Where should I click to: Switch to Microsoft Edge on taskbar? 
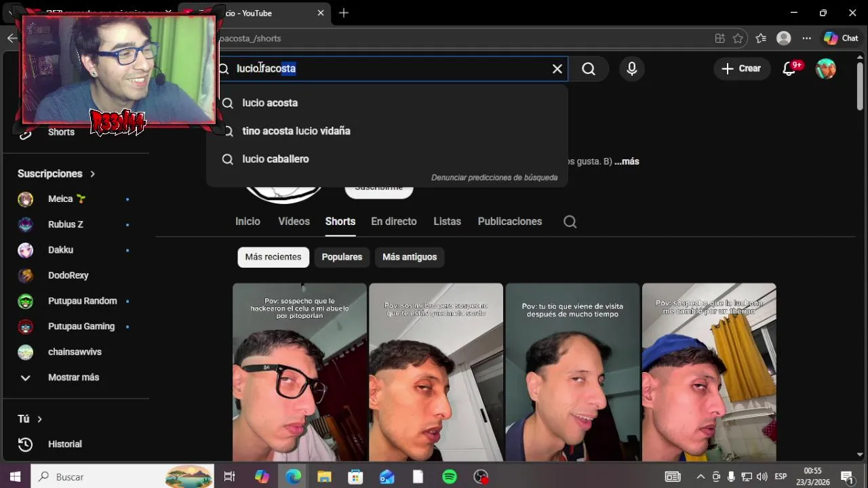pyautogui.click(x=293, y=477)
